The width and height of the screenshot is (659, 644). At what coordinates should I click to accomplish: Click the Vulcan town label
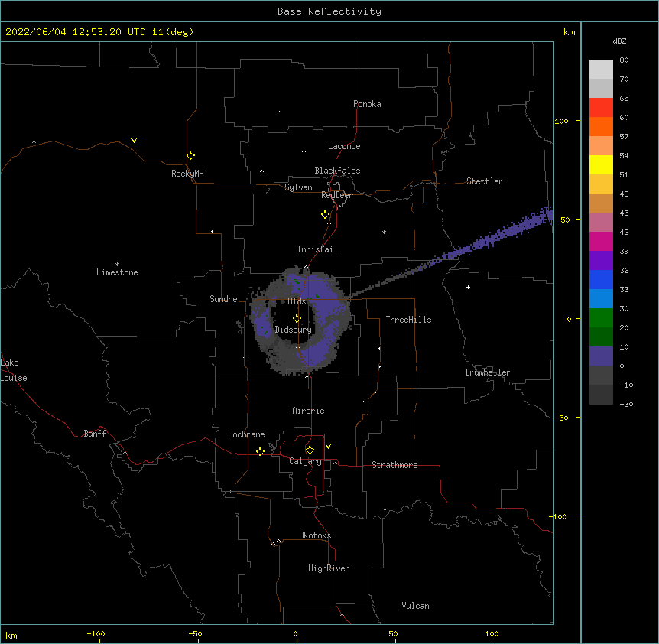coord(415,606)
